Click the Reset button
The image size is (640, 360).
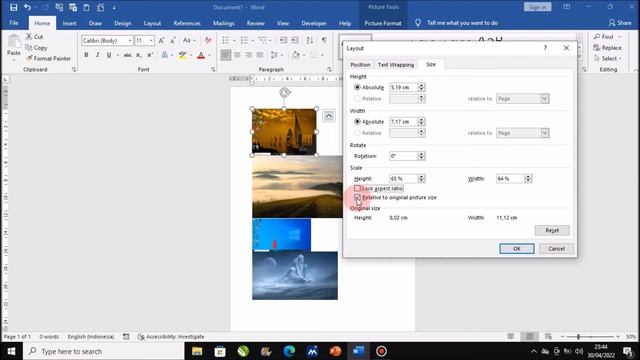[552, 230]
